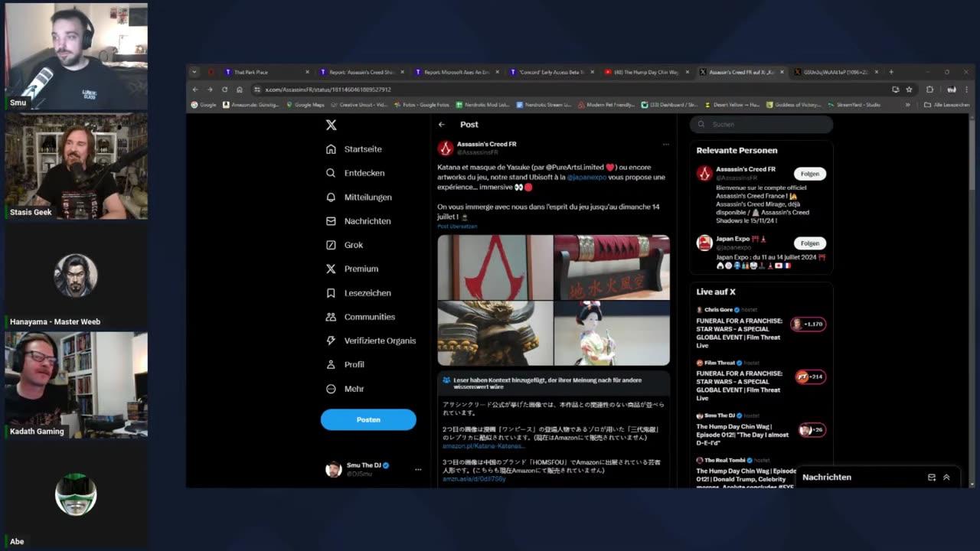Switch to 'Concord' Early Access Beta tab
980x551 pixels.
pyautogui.click(x=552, y=72)
